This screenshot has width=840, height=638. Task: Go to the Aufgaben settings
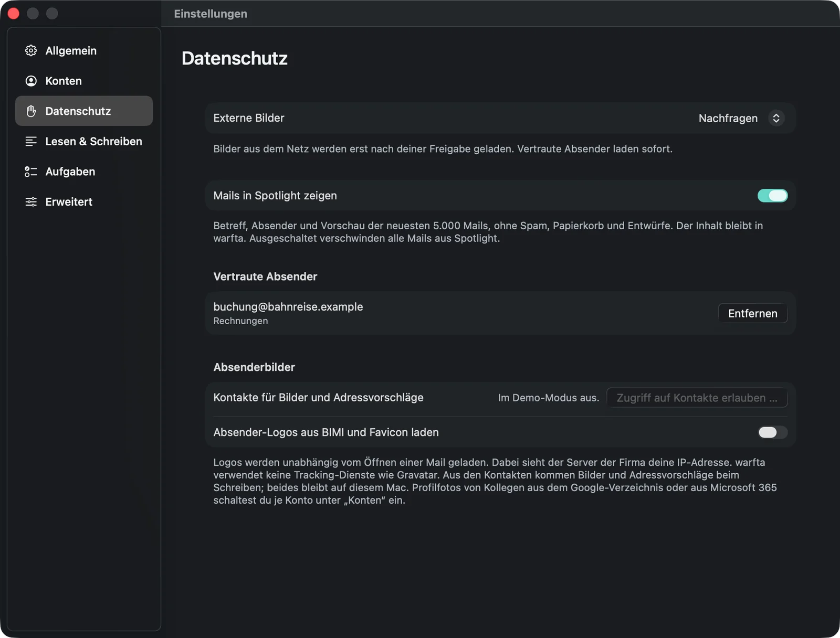(x=84, y=172)
